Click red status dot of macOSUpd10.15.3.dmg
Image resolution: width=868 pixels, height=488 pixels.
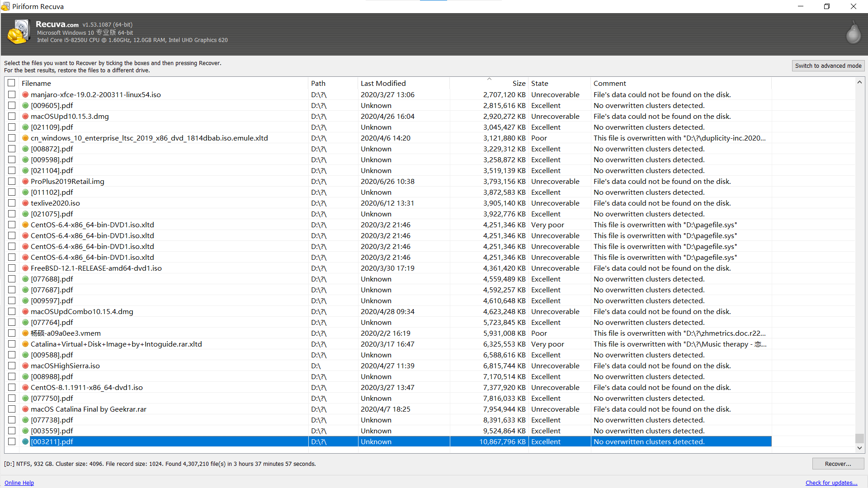pyautogui.click(x=25, y=116)
